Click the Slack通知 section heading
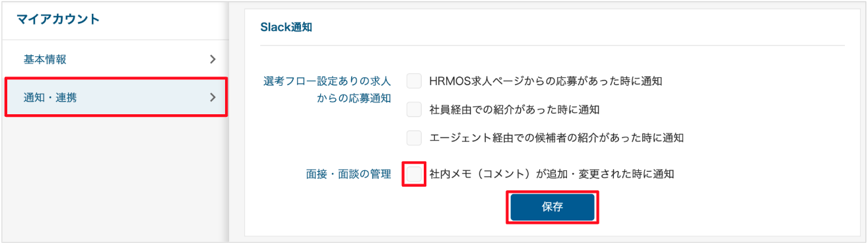This screenshot has width=868, height=243. (286, 28)
